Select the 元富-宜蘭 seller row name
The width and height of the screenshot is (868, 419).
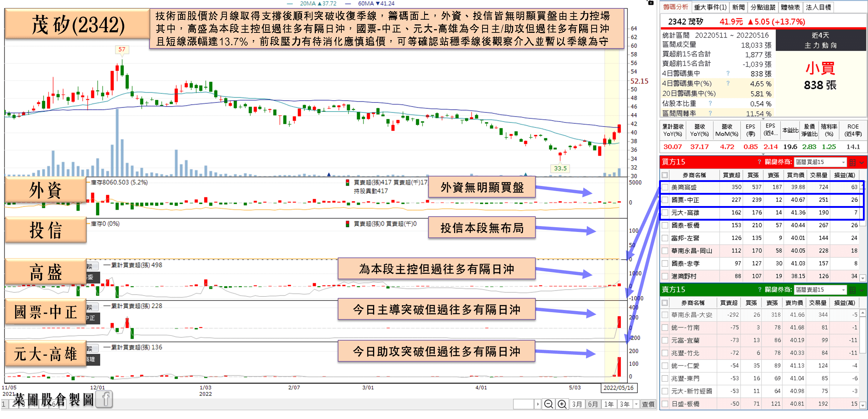[x=685, y=340]
